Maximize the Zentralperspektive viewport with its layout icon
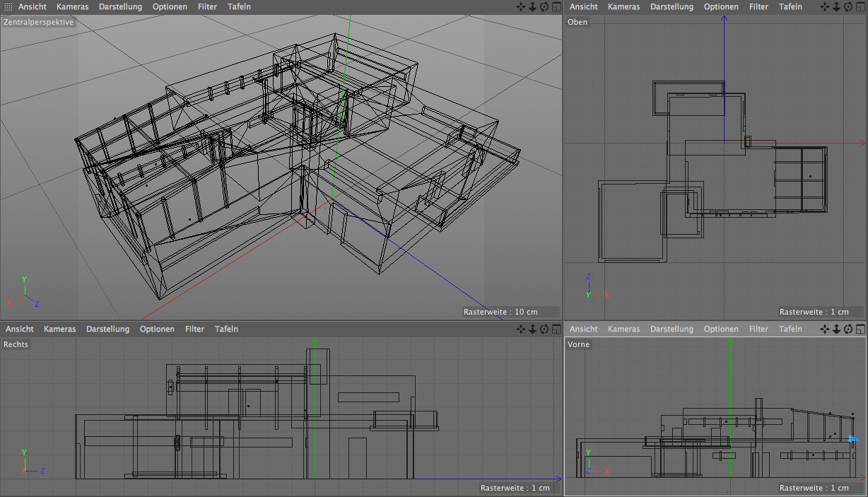The image size is (868, 497). point(556,7)
